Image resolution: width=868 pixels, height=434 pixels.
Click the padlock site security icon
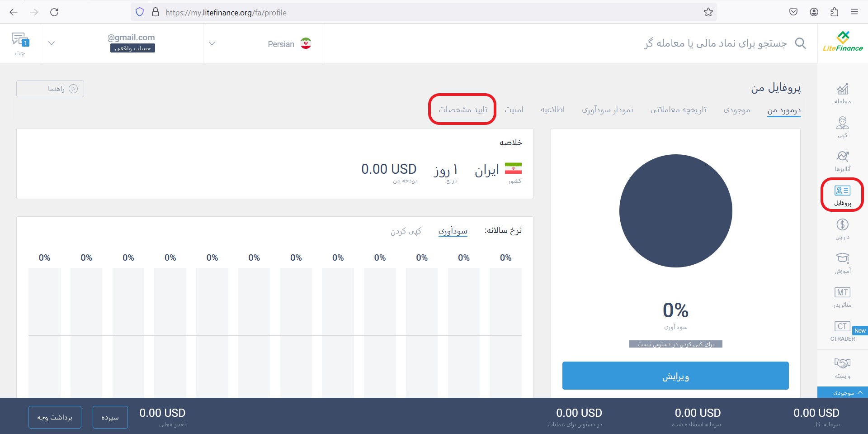156,12
